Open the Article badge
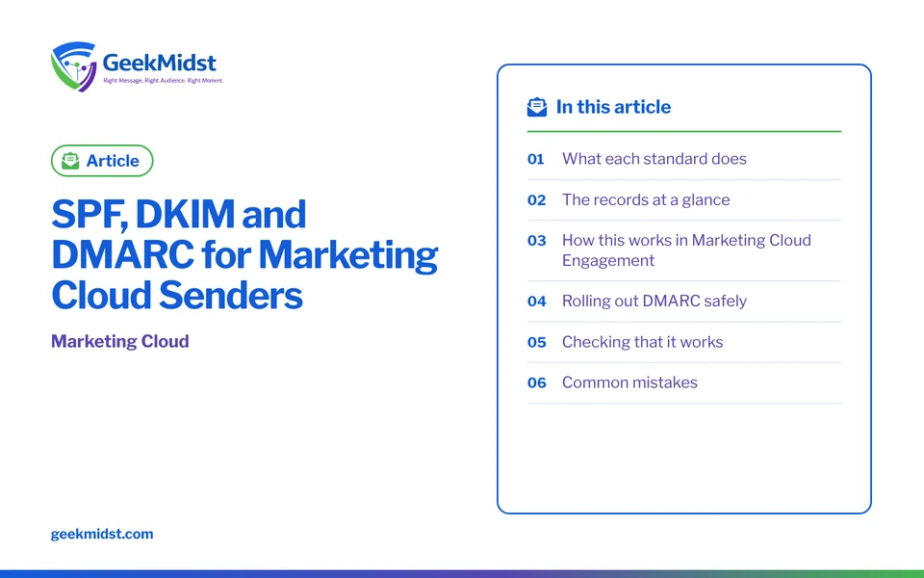Screen dimensions: 924x578 click(x=102, y=161)
